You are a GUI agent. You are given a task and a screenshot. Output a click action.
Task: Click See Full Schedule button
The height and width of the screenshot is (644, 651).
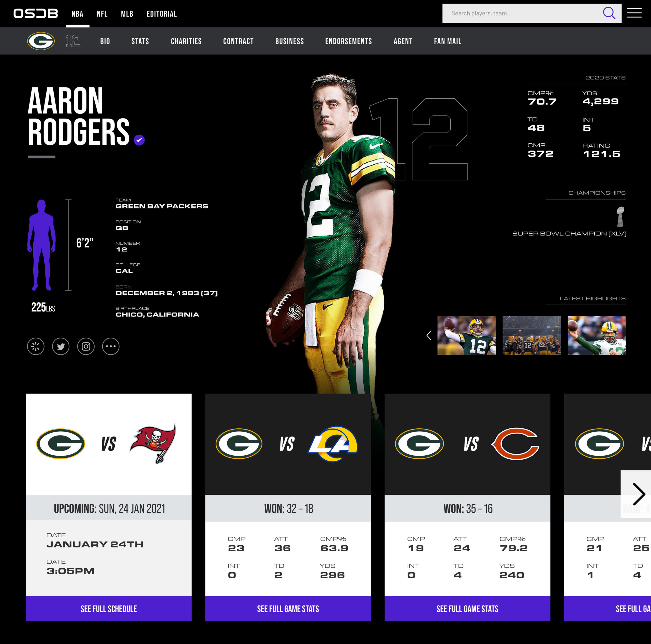(x=109, y=609)
